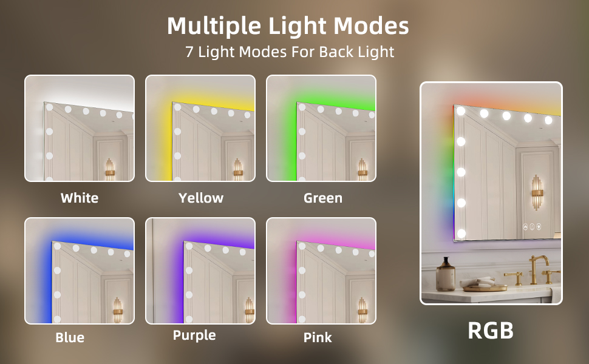Click the "7 Light Modes For Back Light" subtitle
Image resolution: width=589 pixels, height=364 pixels.
pos(290,52)
